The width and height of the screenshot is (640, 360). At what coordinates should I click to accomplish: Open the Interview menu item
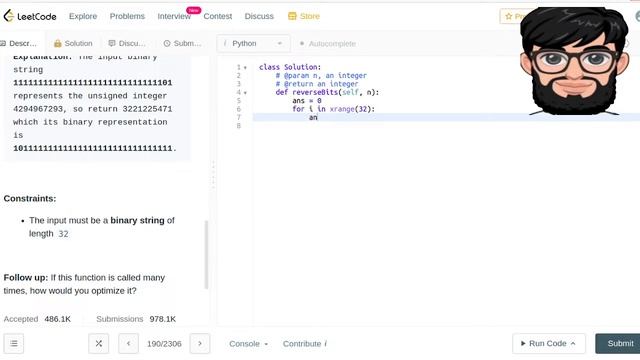tap(174, 16)
